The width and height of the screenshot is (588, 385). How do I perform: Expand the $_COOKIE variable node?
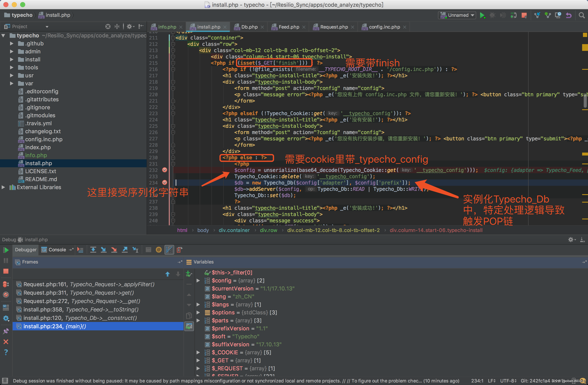[198, 352]
